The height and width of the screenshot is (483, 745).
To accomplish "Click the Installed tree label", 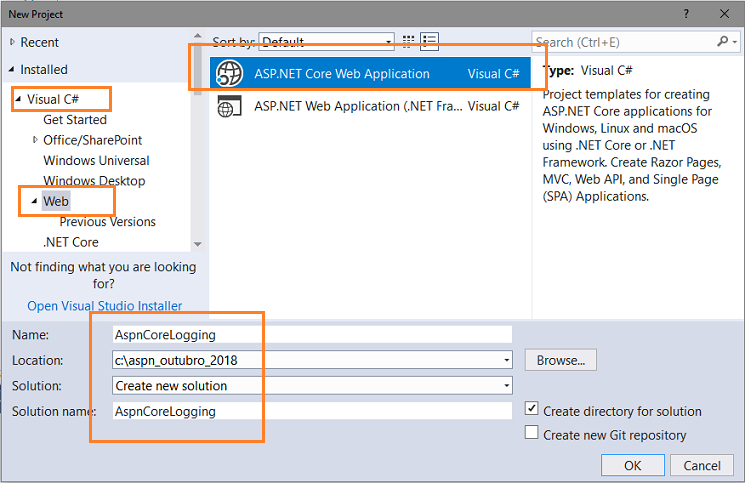I will (x=44, y=70).
